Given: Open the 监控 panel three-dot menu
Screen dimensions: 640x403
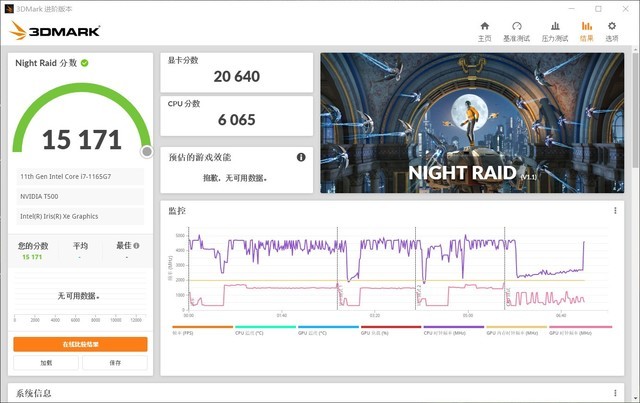Looking at the screenshot, I should [x=615, y=211].
